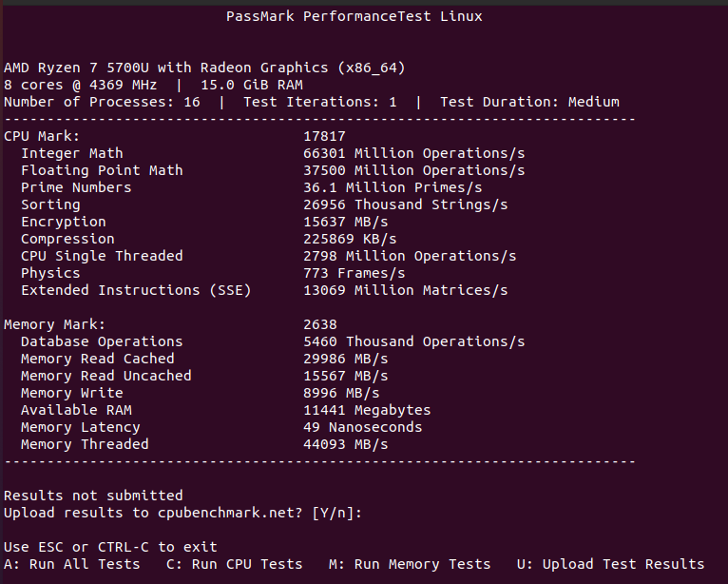Viewport: 728px width, 584px height.
Task: Click the 'CPU Single Threaded' label
Action: tap(102, 256)
